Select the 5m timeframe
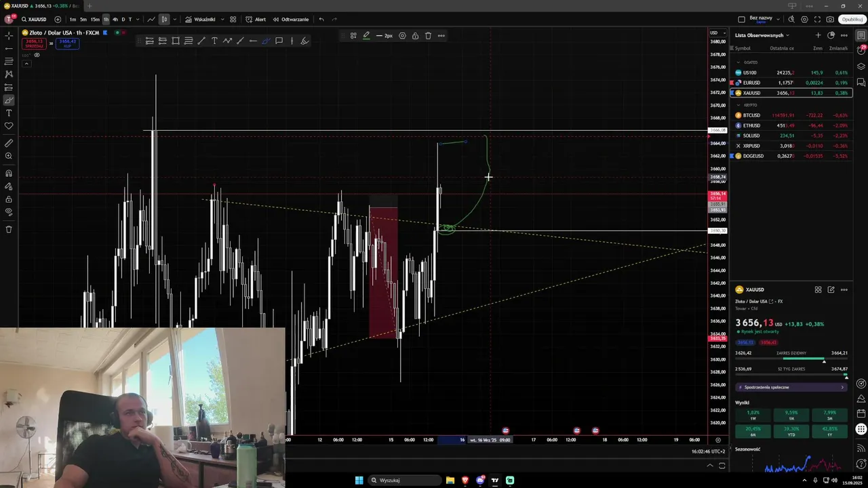The width and height of the screenshot is (868, 488). [83, 19]
